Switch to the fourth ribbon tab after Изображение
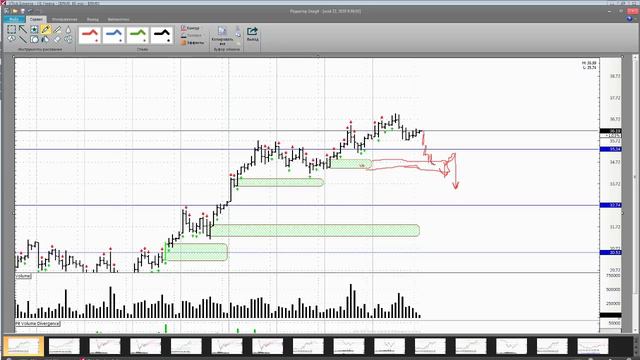This screenshot has height=360, width=640. click(x=93, y=19)
